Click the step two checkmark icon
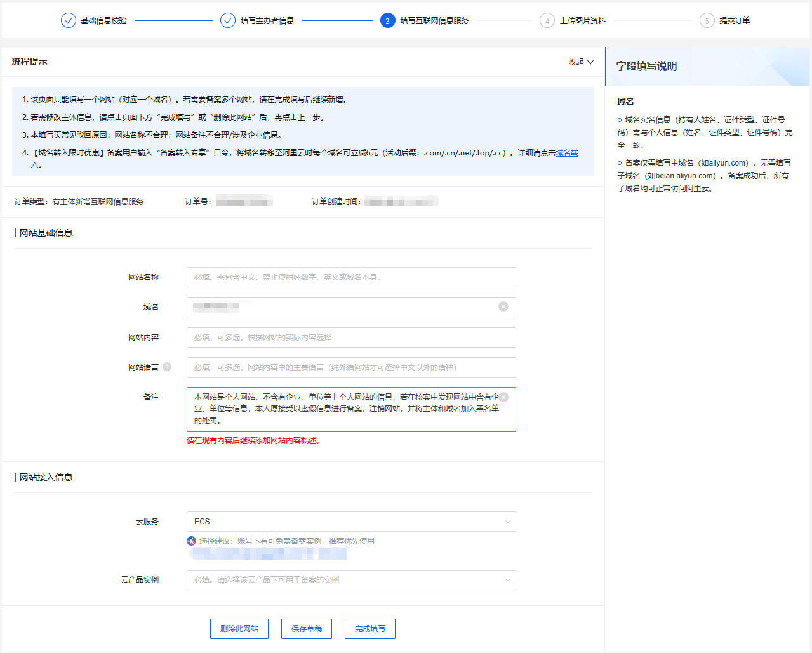812x653 pixels. pos(228,21)
